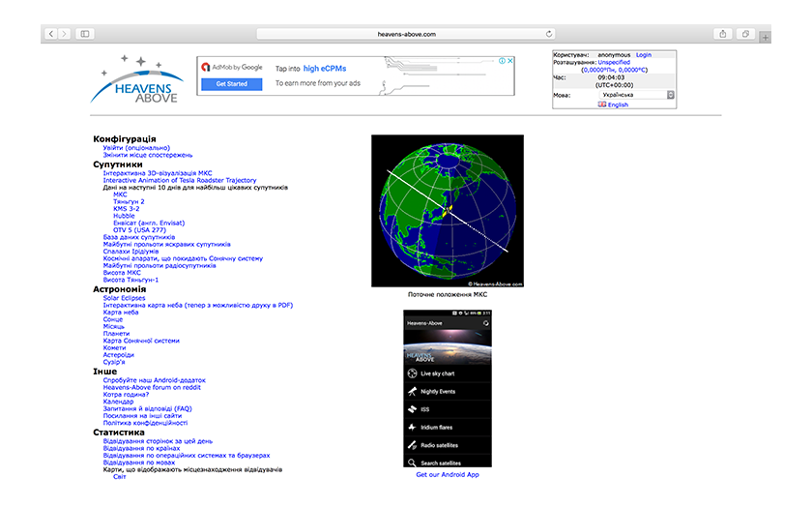The image size is (812, 508).
Task: Click the browser back arrow
Action: click(x=50, y=34)
